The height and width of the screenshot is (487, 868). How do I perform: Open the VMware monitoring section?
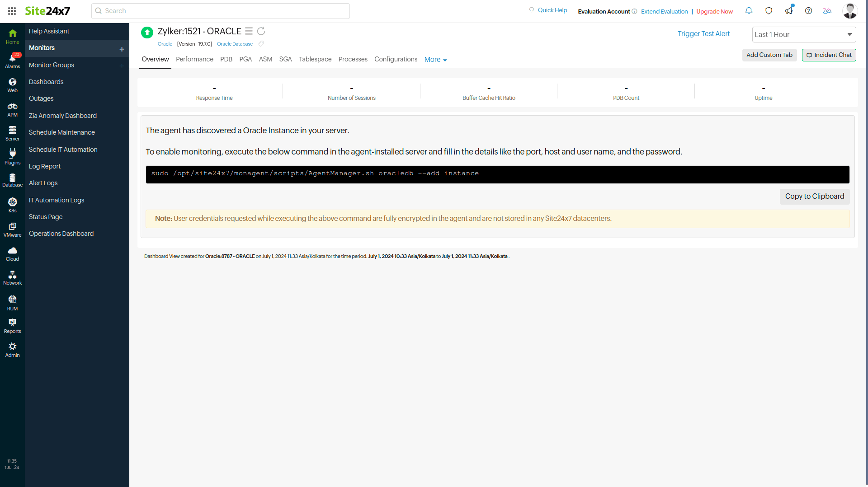coord(12,228)
